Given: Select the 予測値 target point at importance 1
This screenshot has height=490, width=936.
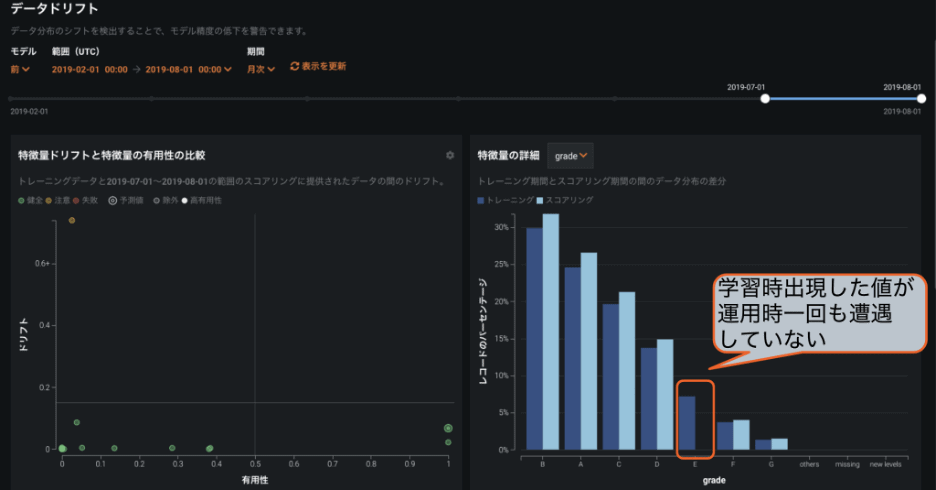Looking at the screenshot, I should point(448,428).
